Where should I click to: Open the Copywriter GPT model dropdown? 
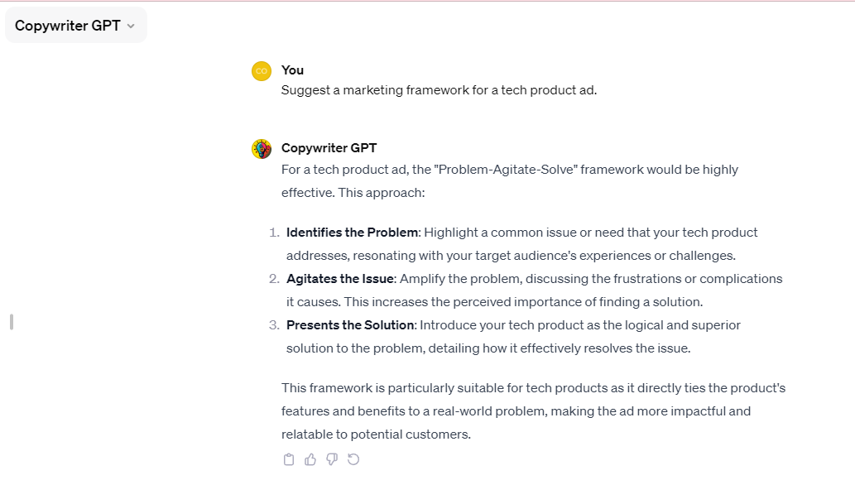75,25
